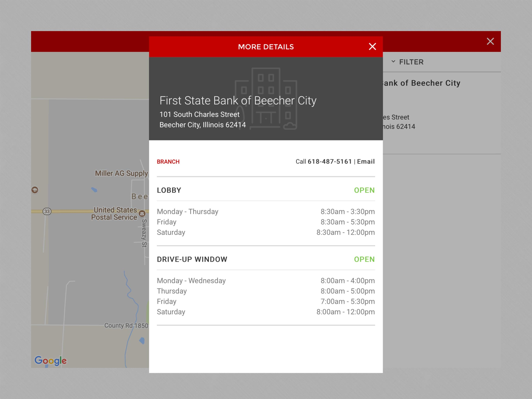Select the Bank of Beecher City list entry

pyautogui.click(x=442, y=113)
